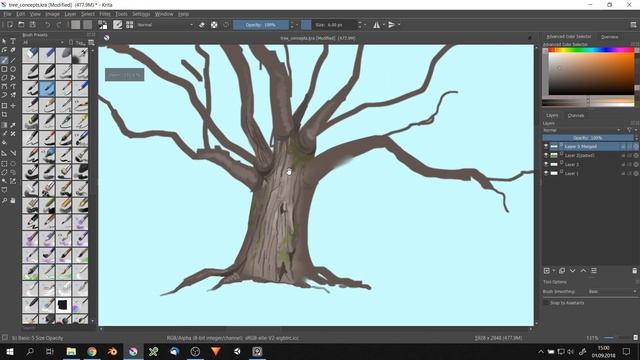The height and width of the screenshot is (360, 640).
Task: Hide the Layer 3 layer
Action: tap(546, 164)
